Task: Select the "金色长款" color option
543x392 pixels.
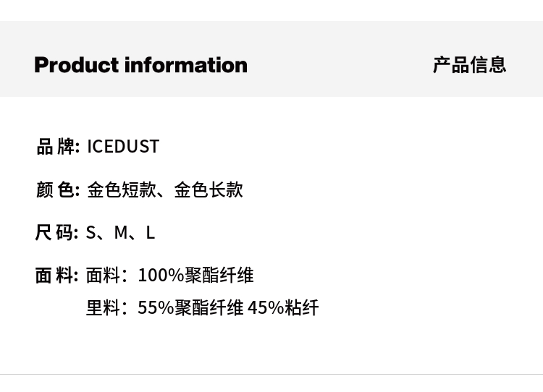Action: (x=209, y=189)
